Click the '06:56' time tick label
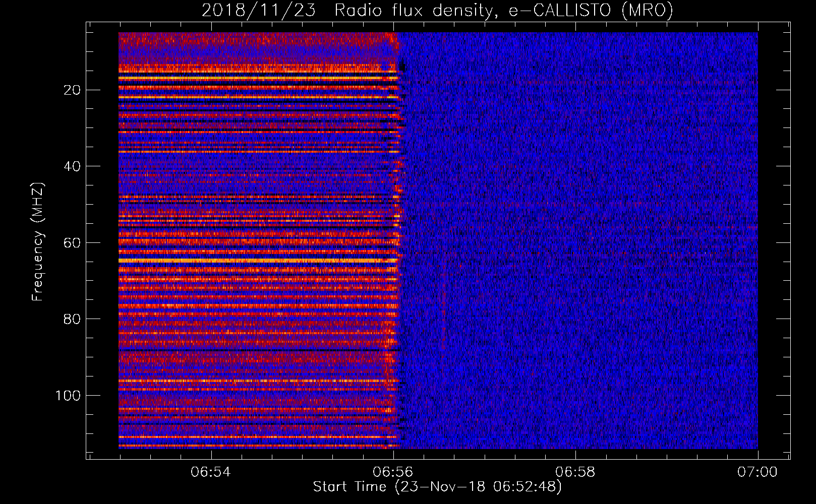The height and width of the screenshot is (504, 816). pos(393,472)
